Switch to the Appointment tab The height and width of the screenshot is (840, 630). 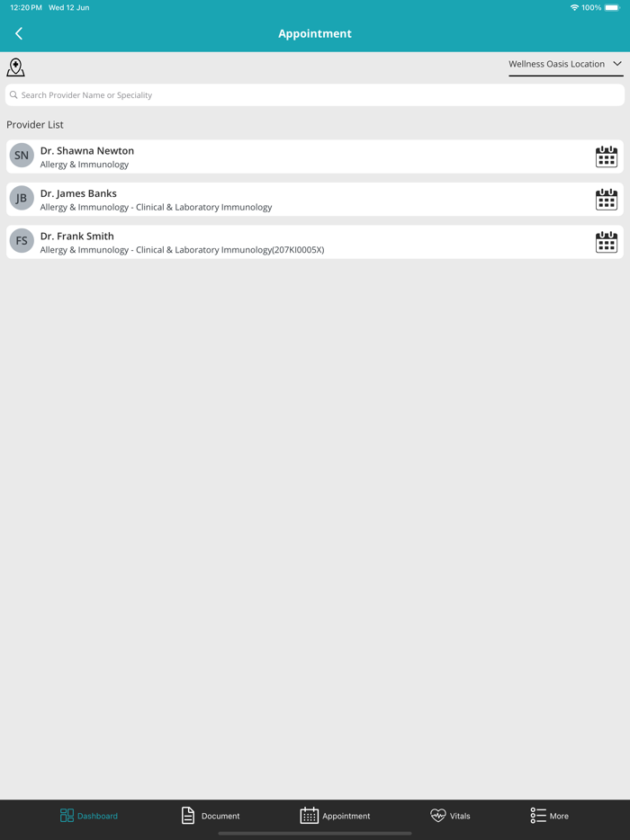coord(334,815)
